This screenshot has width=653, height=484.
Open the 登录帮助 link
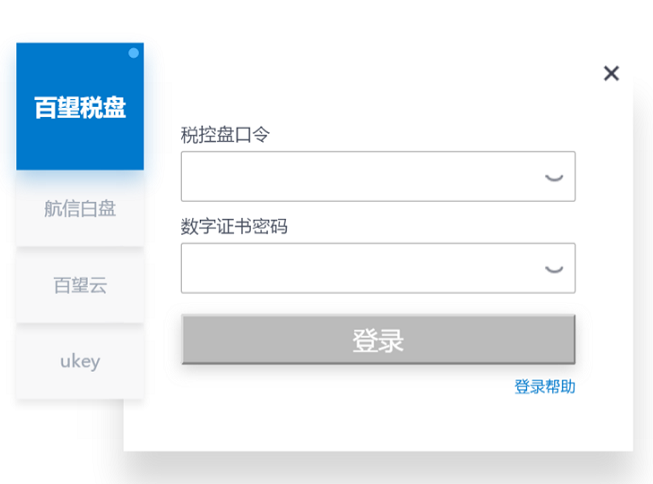[545, 387]
